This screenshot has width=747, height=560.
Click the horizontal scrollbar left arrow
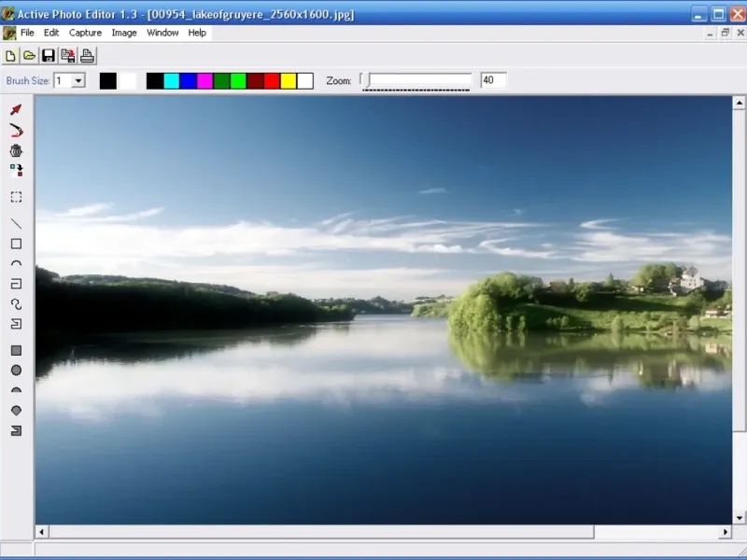tap(41, 532)
